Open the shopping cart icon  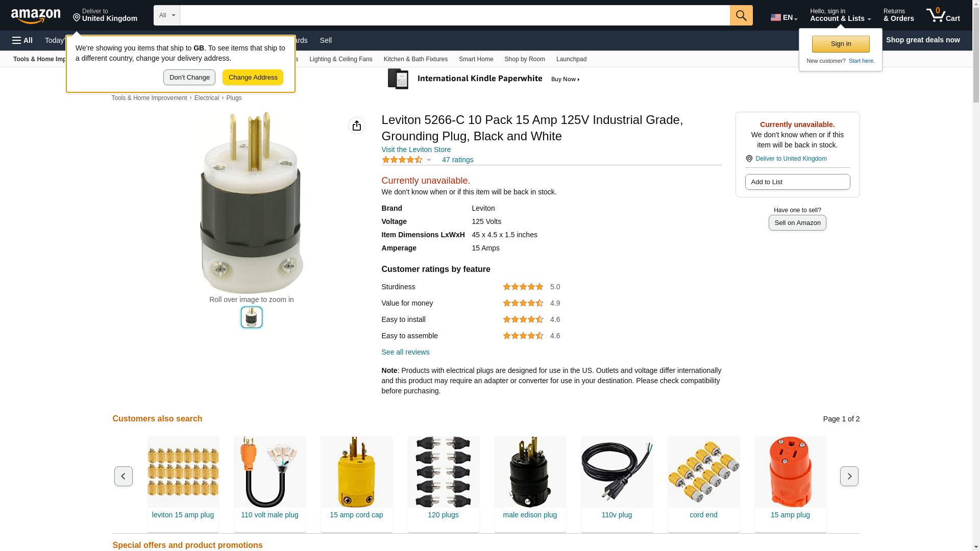(943, 15)
